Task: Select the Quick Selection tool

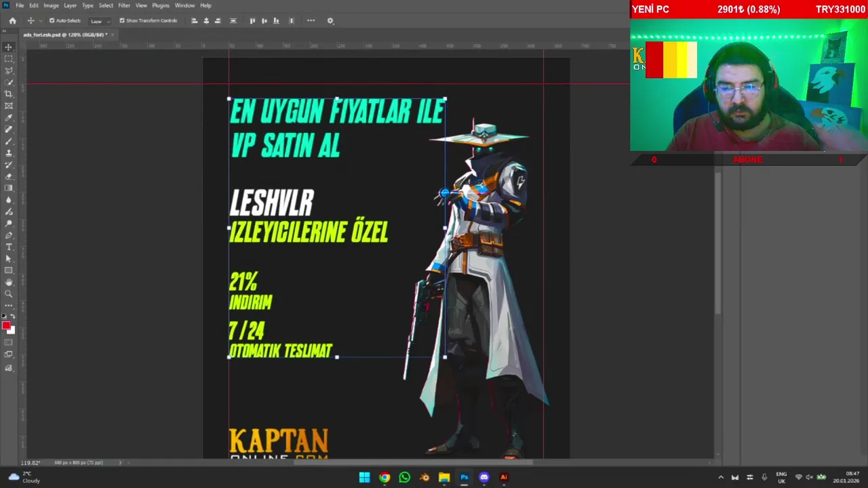Action: point(9,82)
